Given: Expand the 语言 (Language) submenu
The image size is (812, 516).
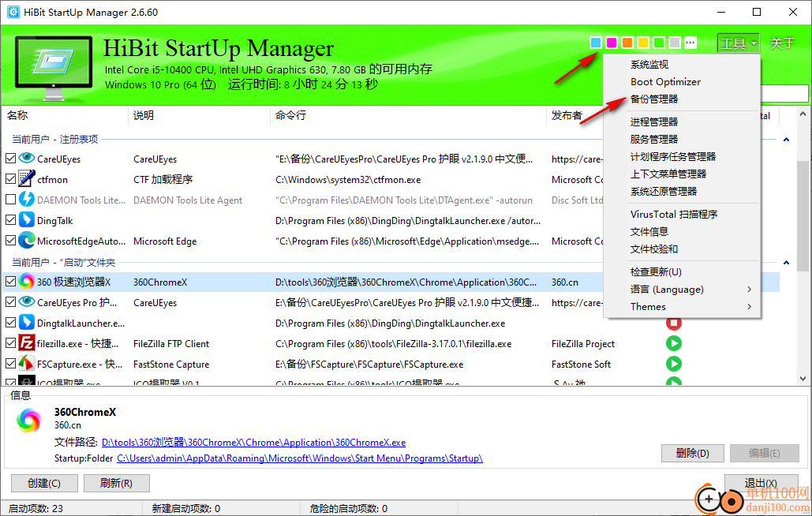Looking at the screenshot, I should click(x=682, y=290).
